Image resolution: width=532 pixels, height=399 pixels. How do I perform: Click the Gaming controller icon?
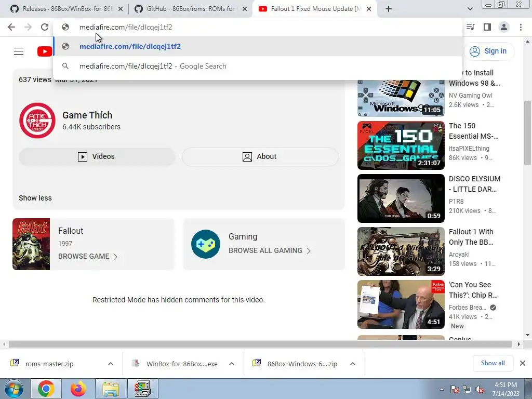[206, 244]
